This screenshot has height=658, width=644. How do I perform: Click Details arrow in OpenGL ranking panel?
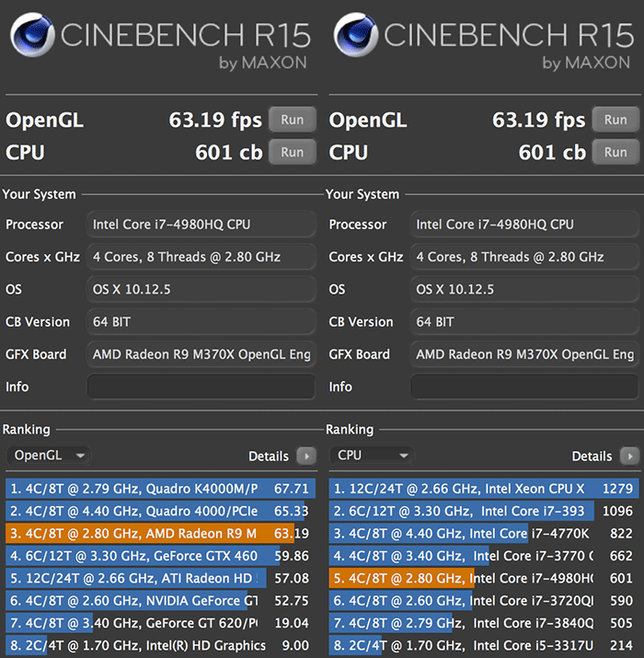tap(306, 456)
